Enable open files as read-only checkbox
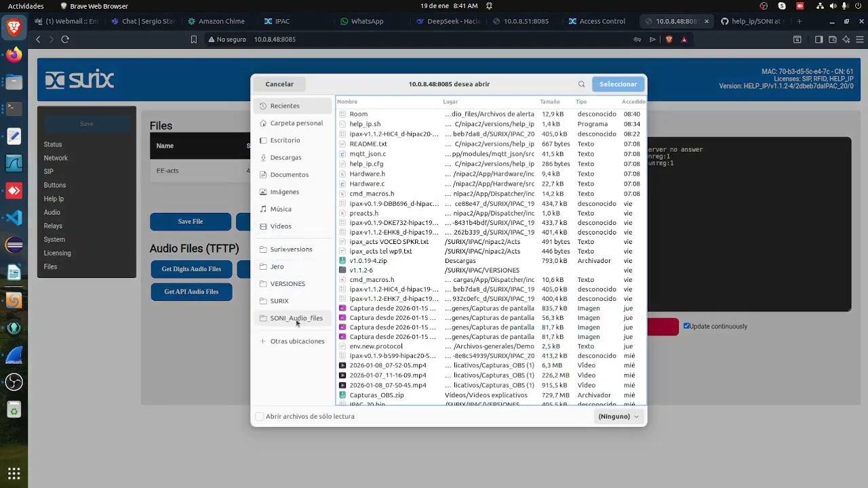 click(x=260, y=416)
